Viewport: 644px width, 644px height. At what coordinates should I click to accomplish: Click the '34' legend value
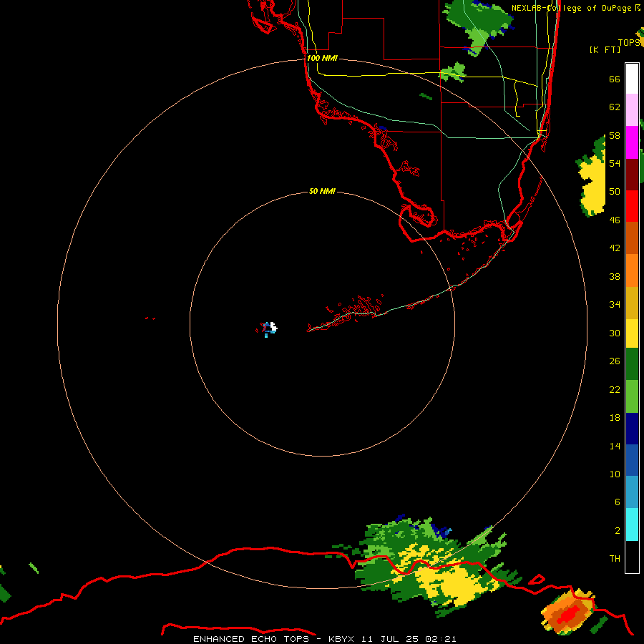(x=615, y=304)
